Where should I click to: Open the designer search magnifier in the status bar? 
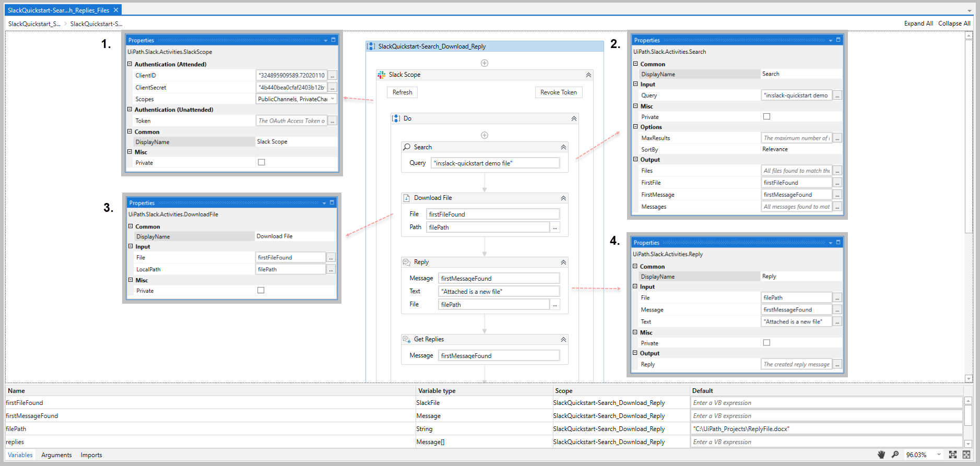coord(895,455)
